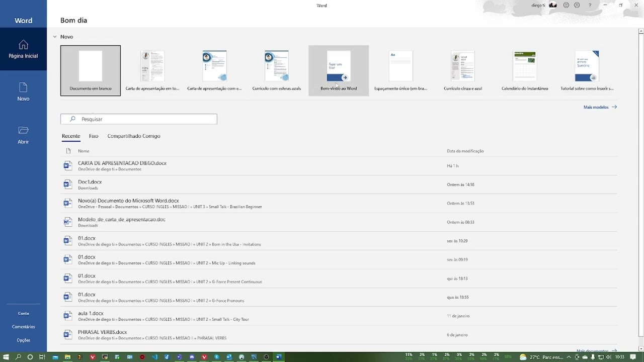Image resolution: width=644 pixels, height=362 pixels.
Task: Open CARTA DE APRESENTACAO DIEGO.docx
Action: click(x=339, y=165)
